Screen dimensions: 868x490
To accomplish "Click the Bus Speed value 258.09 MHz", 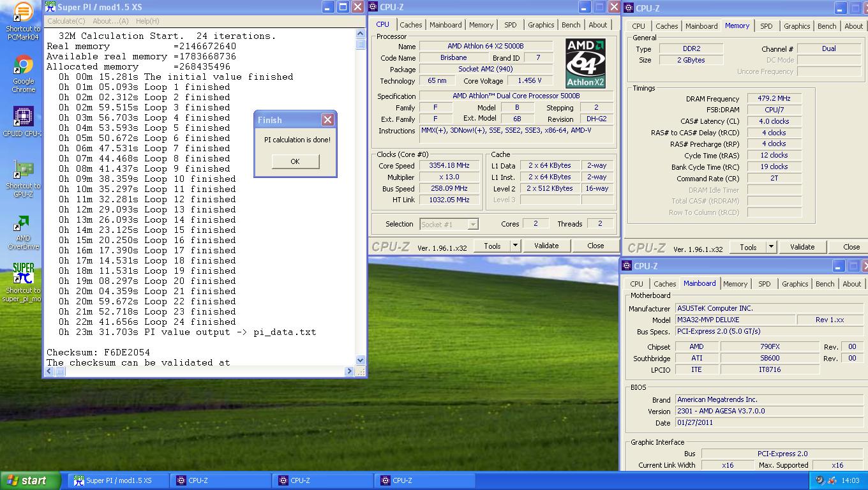I will point(449,189).
